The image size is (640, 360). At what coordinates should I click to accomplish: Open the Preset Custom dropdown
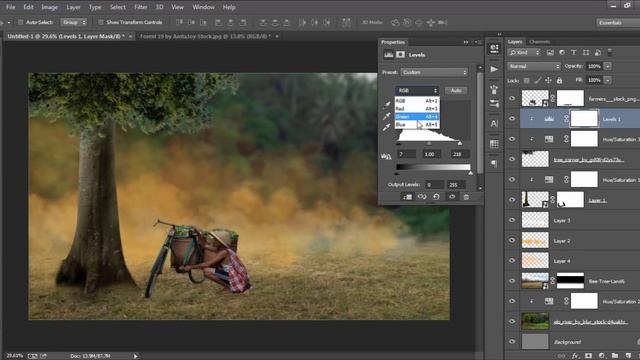[x=434, y=72]
